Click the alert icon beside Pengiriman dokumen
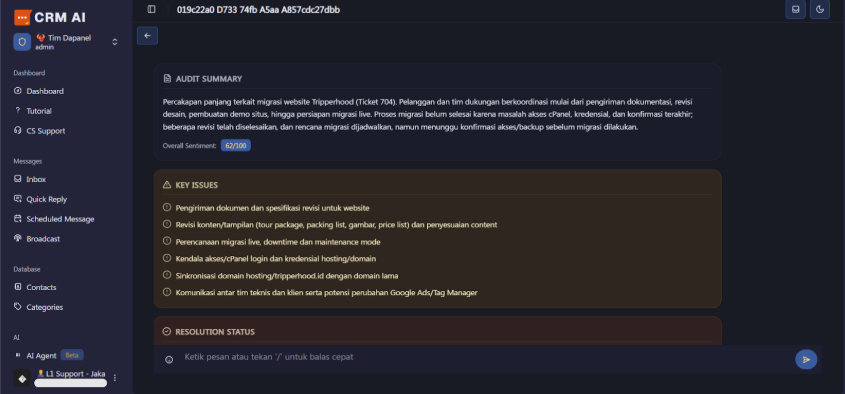845x394 pixels. point(167,208)
